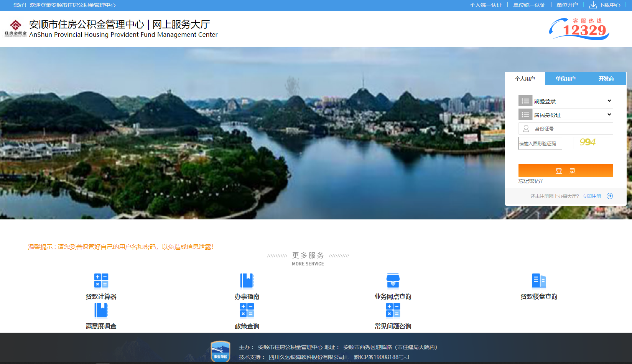Open the 满意度调查 satisfaction survey icon

coord(101,311)
